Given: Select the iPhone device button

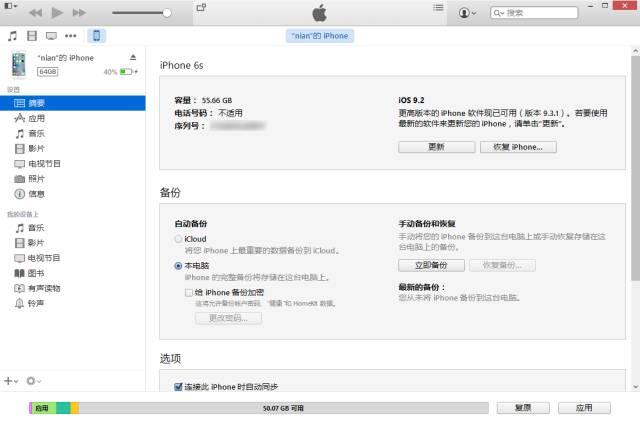Looking at the screenshot, I should click(x=97, y=36).
